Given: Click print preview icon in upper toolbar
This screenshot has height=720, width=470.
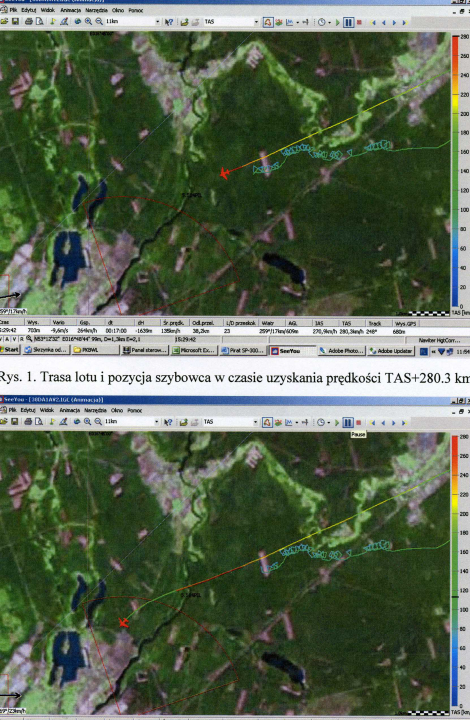Looking at the screenshot, I should click(39, 22).
